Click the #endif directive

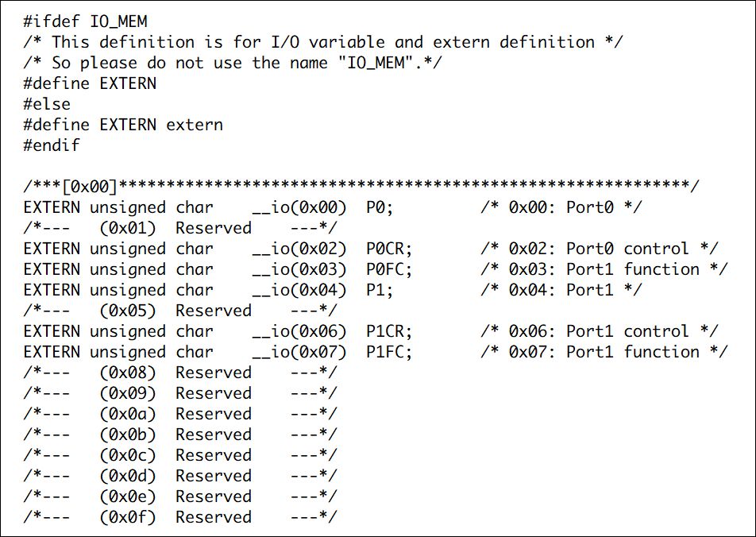coord(52,145)
